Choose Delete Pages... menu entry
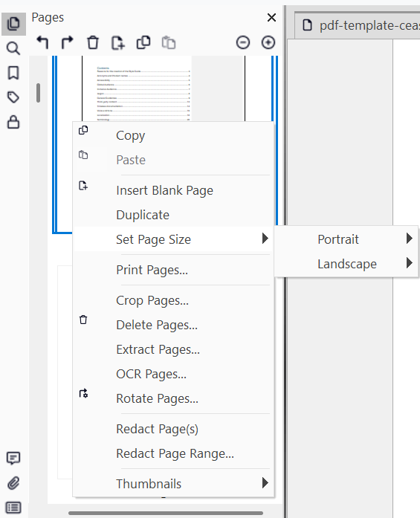Screen dimensions: 420x518 click(173, 325)
